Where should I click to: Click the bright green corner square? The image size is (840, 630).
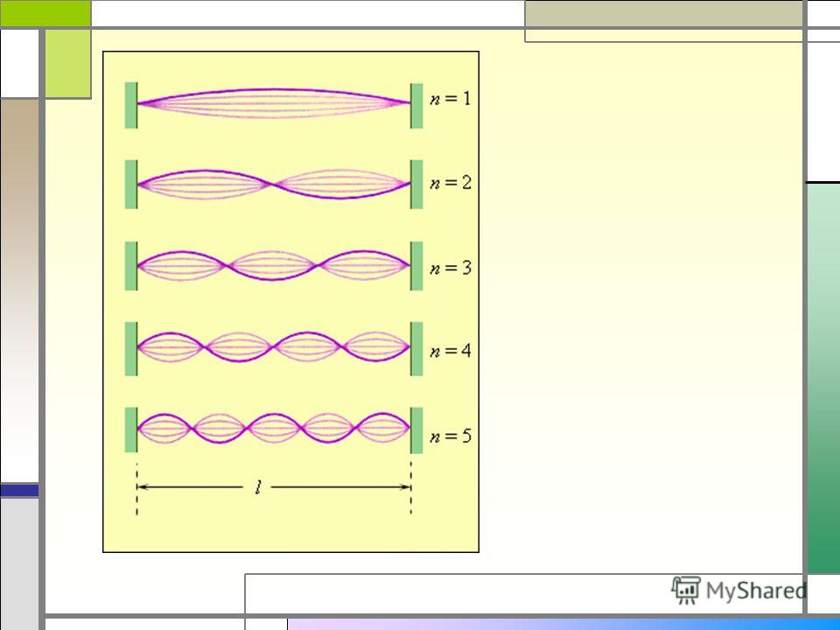tap(45, 13)
